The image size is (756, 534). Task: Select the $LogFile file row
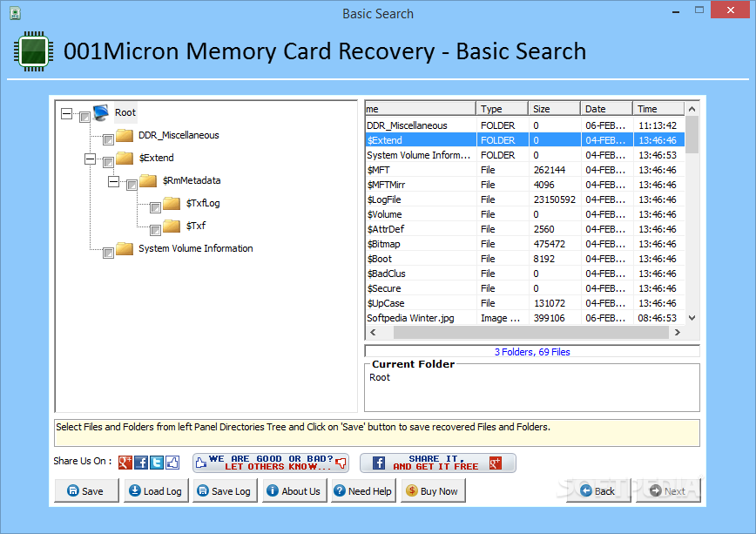524,199
